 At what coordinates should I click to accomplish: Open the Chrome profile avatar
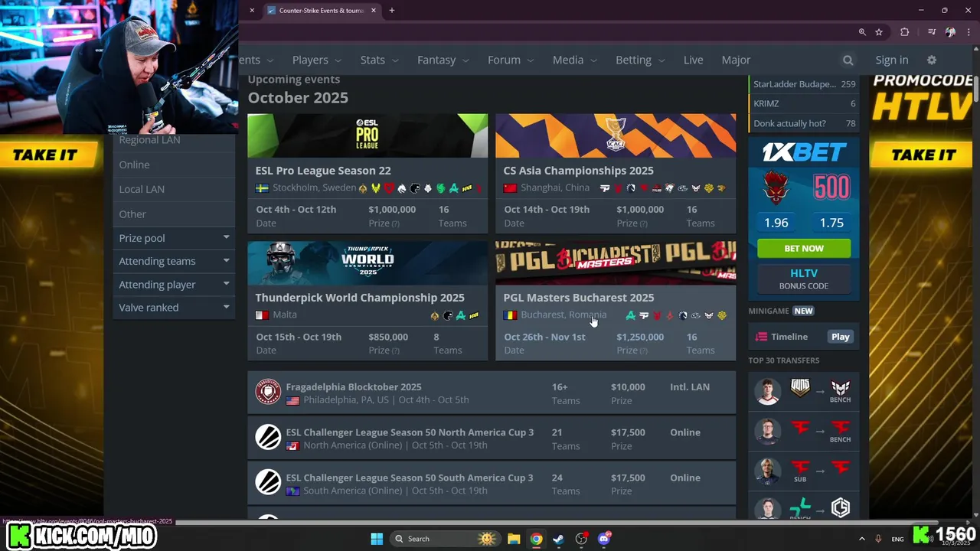coord(950,32)
